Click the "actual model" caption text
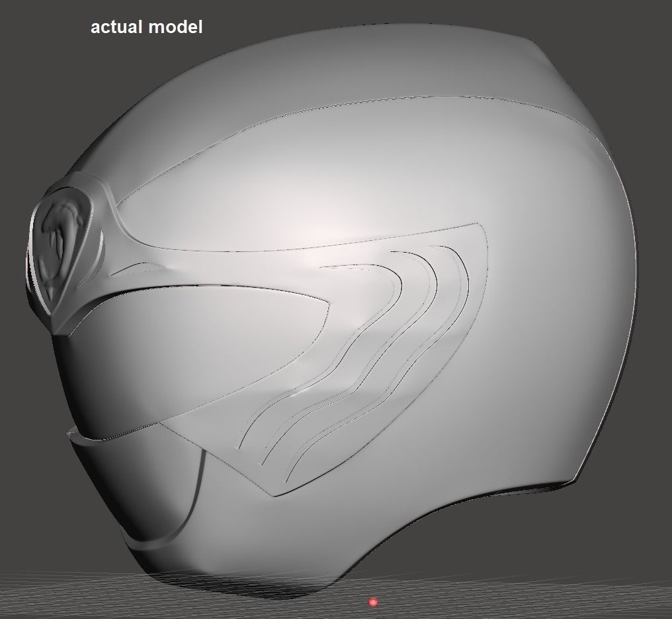Screen dimensions: 672x619 [147, 27]
